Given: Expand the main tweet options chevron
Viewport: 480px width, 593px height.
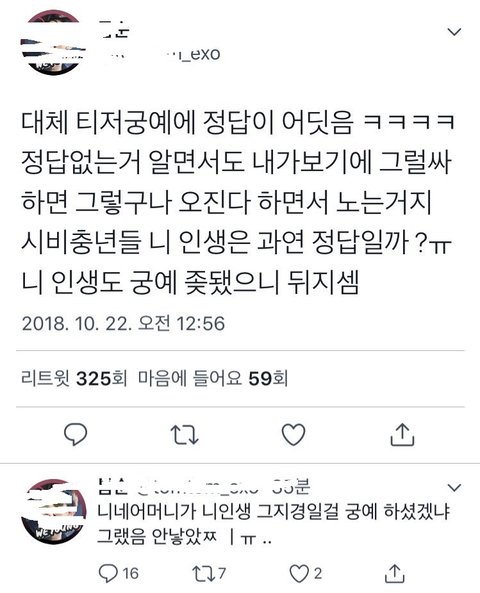Looking at the screenshot, I should coord(454,32).
